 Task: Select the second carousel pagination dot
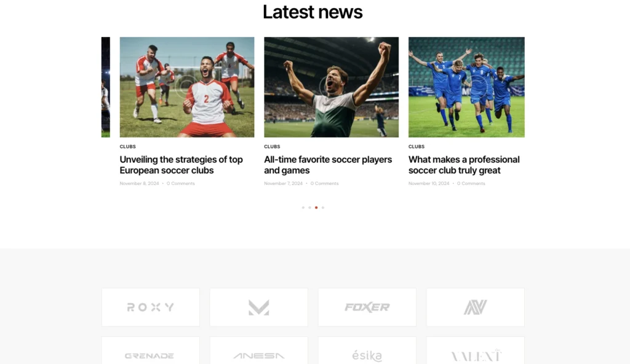tap(310, 208)
